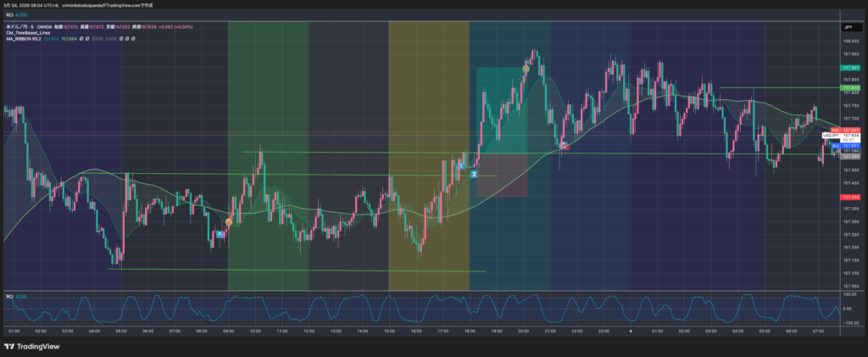Click the blue square marker near 08:30
This screenshot has width=868, height=357.
tap(220, 233)
